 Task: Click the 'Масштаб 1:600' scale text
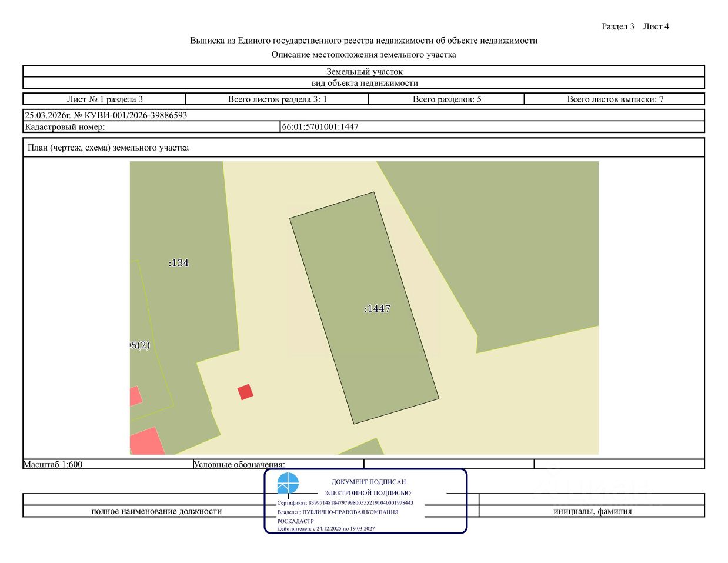tap(53, 464)
